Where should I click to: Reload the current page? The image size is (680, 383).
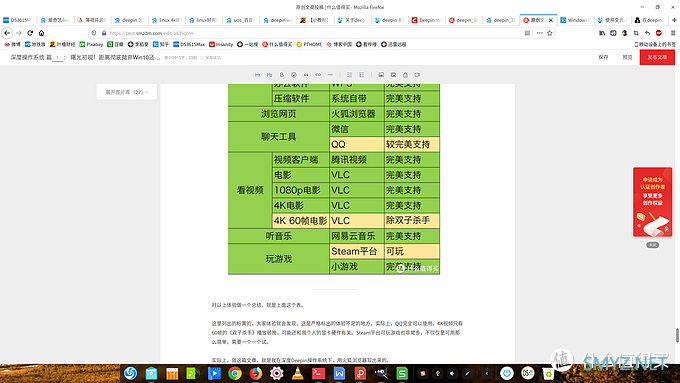click(30, 33)
